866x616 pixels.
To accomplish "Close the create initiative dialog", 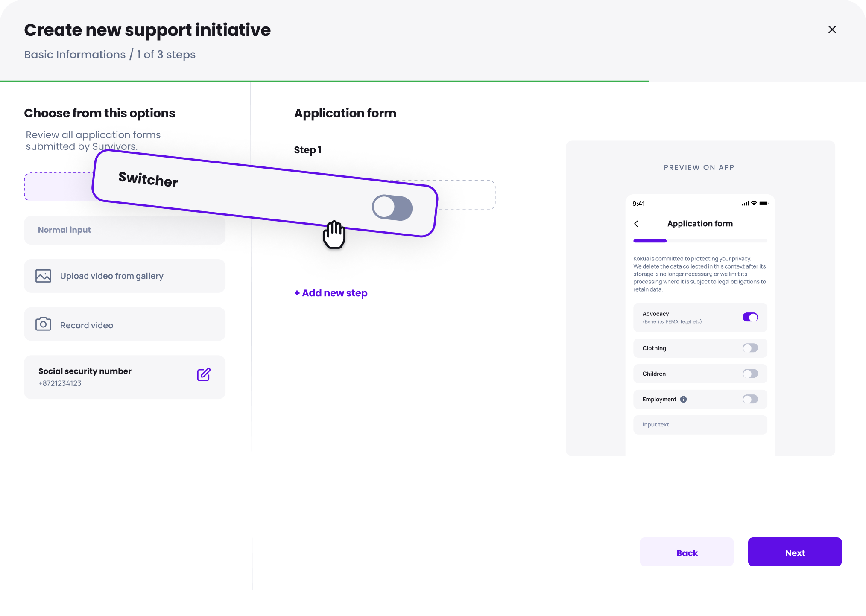I will coord(832,29).
